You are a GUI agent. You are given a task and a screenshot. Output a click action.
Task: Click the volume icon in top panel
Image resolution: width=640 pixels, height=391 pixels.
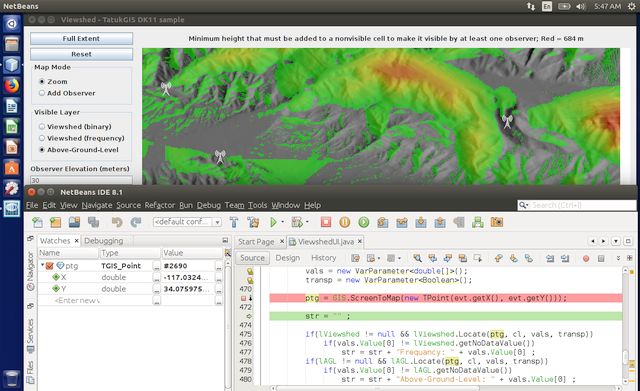[x=581, y=7]
